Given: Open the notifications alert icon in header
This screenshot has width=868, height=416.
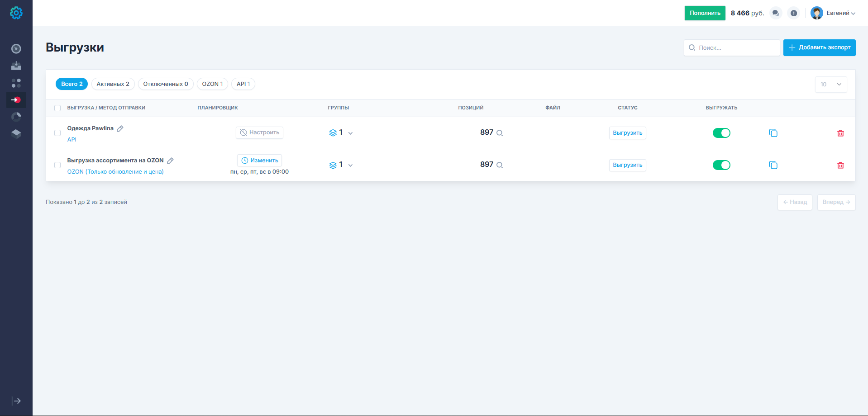Looking at the screenshot, I should (x=794, y=13).
